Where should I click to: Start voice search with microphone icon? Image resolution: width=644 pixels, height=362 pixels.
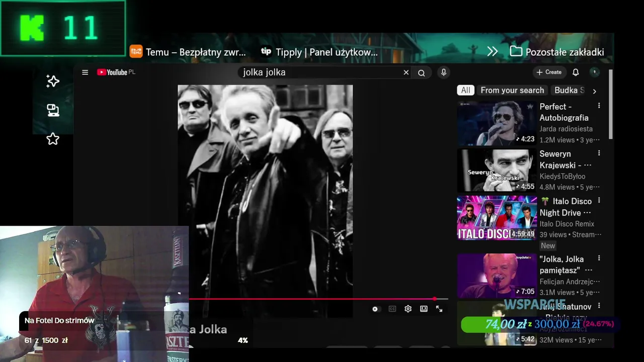444,72
